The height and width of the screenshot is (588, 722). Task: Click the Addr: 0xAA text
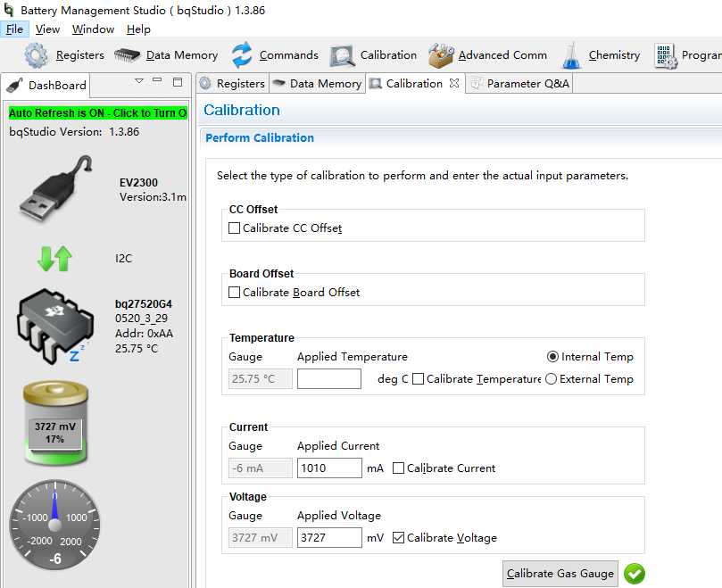(x=144, y=334)
